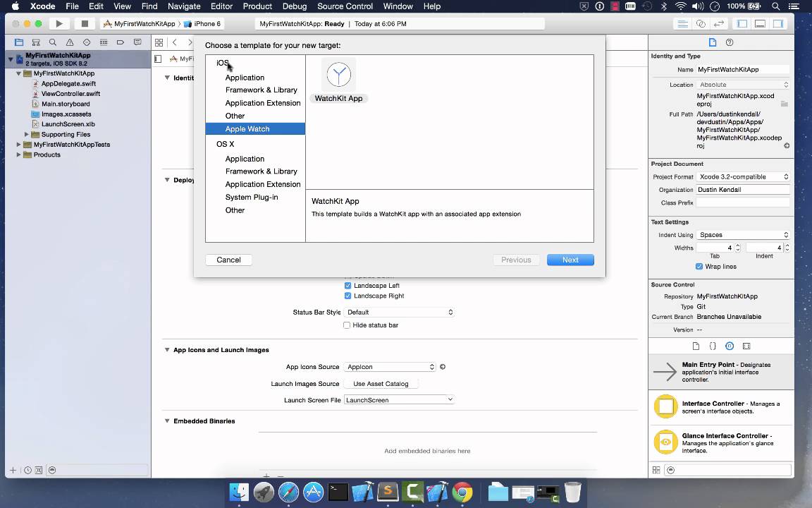
Task: Open Project Format dropdown
Action: click(x=743, y=177)
